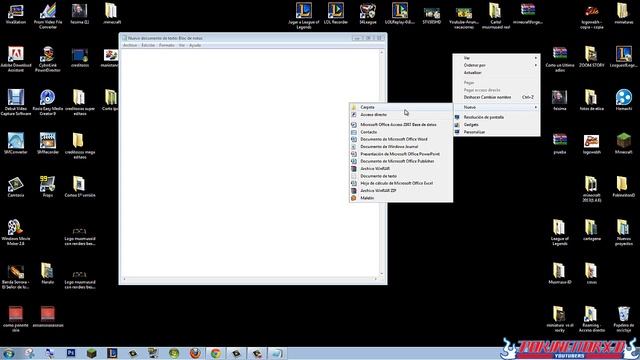The image size is (640, 360).
Task: Open Personalizar from the context menu
Action: point(496,132)
